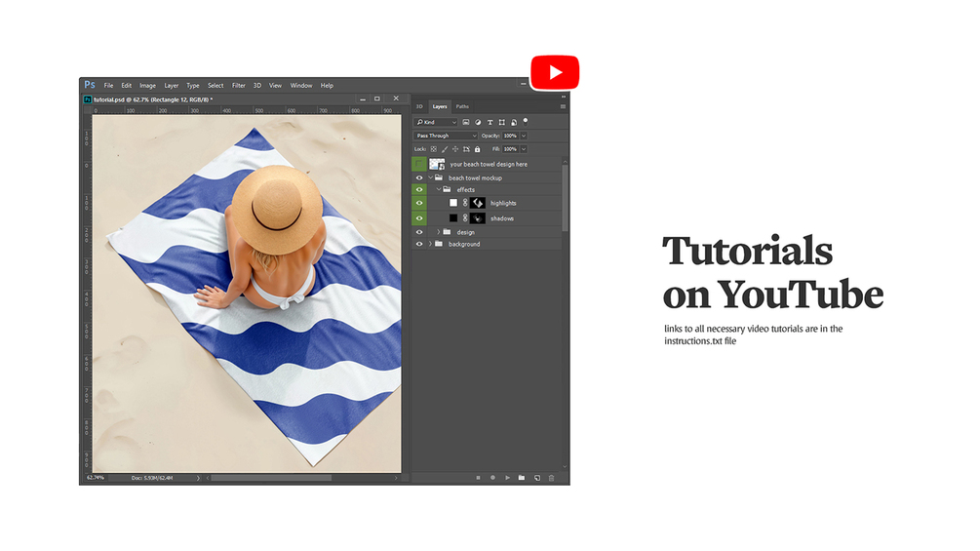
Task: Hide the beach towel mockup group
Action: click(x=419, y=178)
